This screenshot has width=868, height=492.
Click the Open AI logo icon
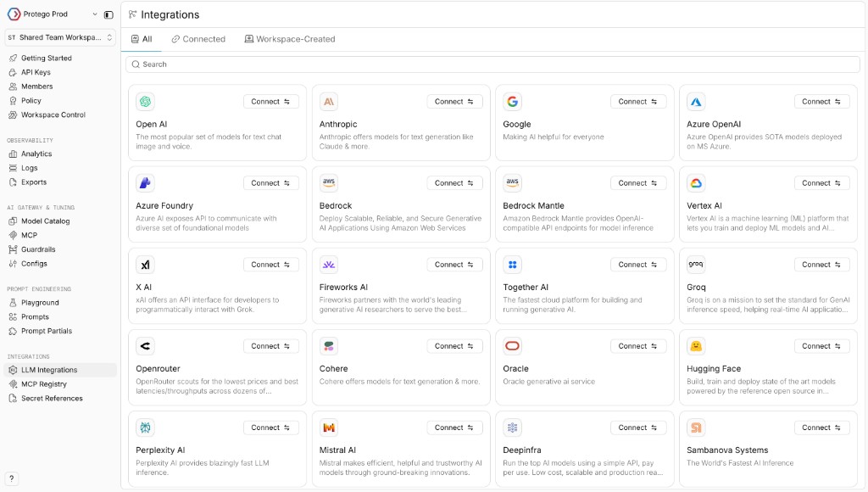[145, 102]
